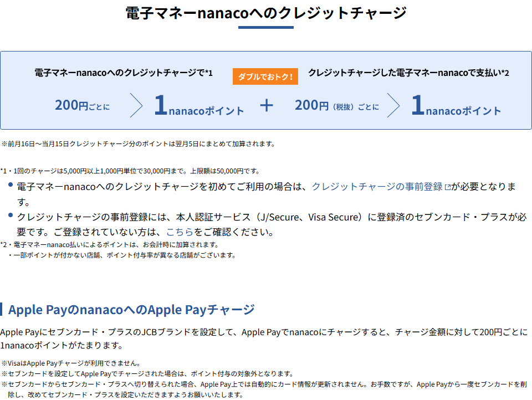The height and width of the screenshot is (400, 532).
Task: Click footnote *1 about 5,000円以上 charge limits
Action: [x=130, y=171]
